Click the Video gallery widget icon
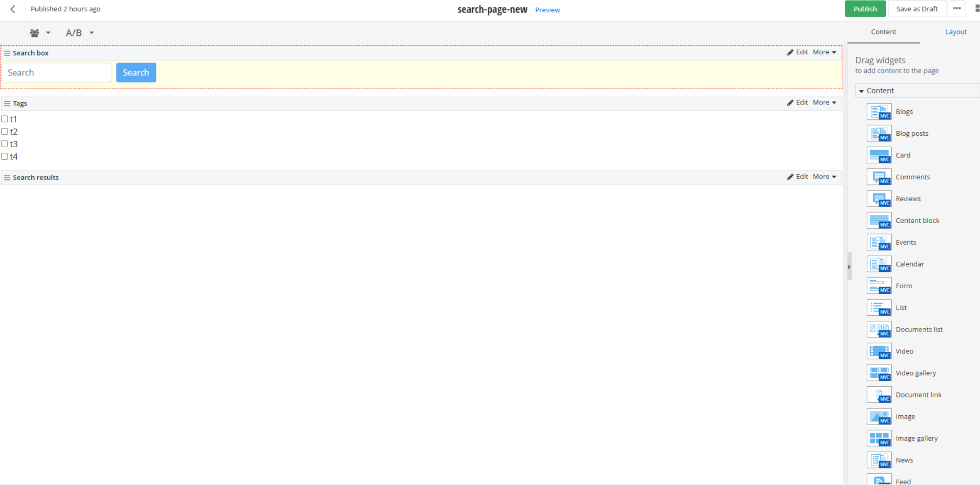Viewport: 980px width, 485px height. pyautogui.click(x=879, y=373)
